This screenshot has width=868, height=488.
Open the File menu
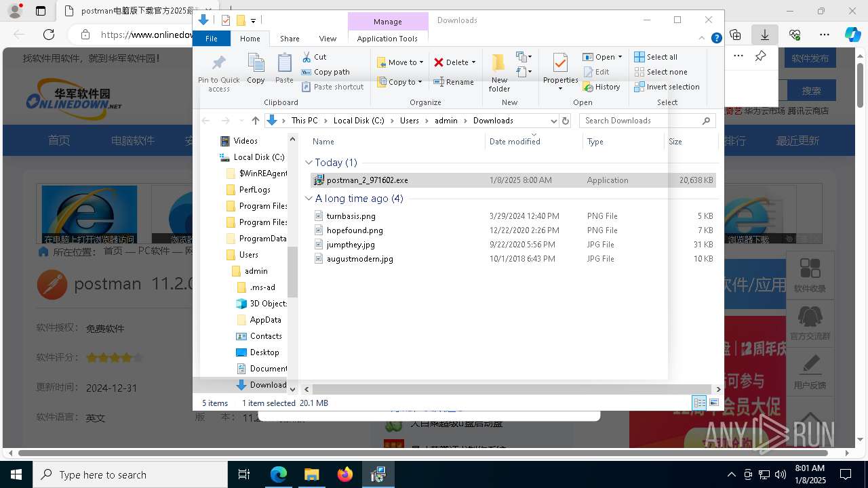pos(212,39)
